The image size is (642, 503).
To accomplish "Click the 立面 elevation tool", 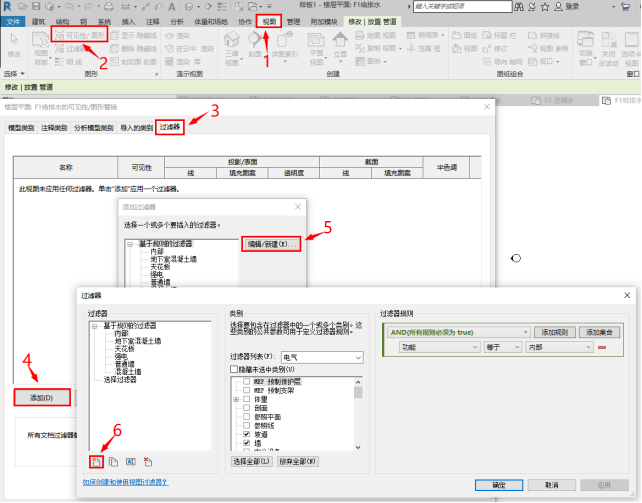I will (x=340, y=47).
